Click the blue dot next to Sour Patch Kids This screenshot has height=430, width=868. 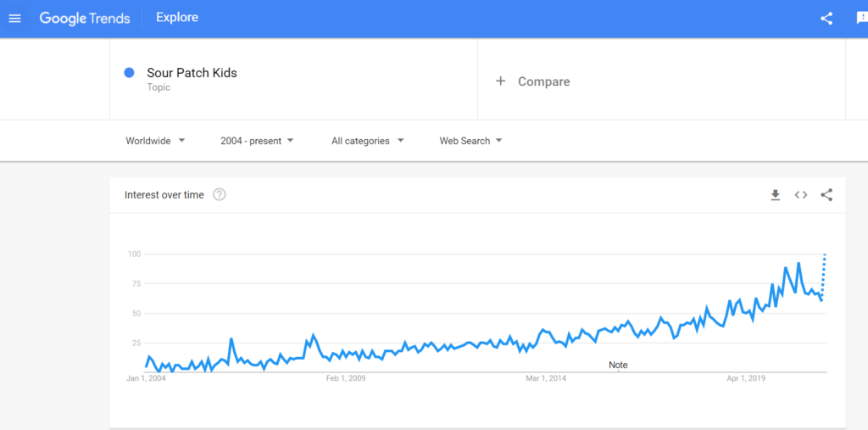point(129,73)
